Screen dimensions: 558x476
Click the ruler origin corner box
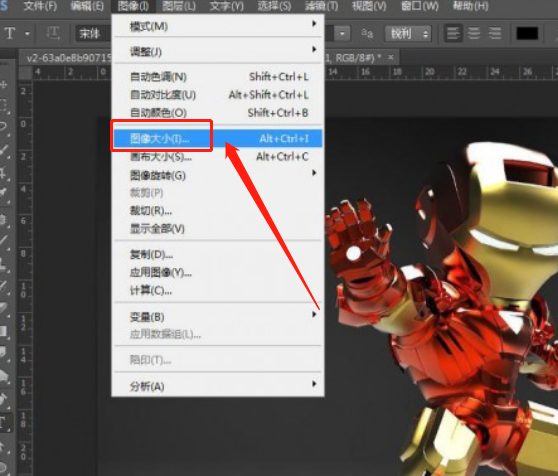[25, 73]
